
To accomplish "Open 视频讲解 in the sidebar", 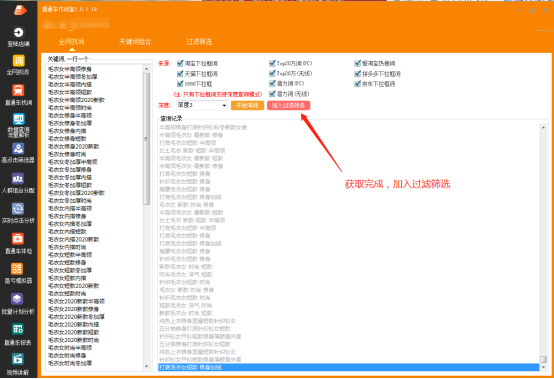I will (x=18, y=364).
